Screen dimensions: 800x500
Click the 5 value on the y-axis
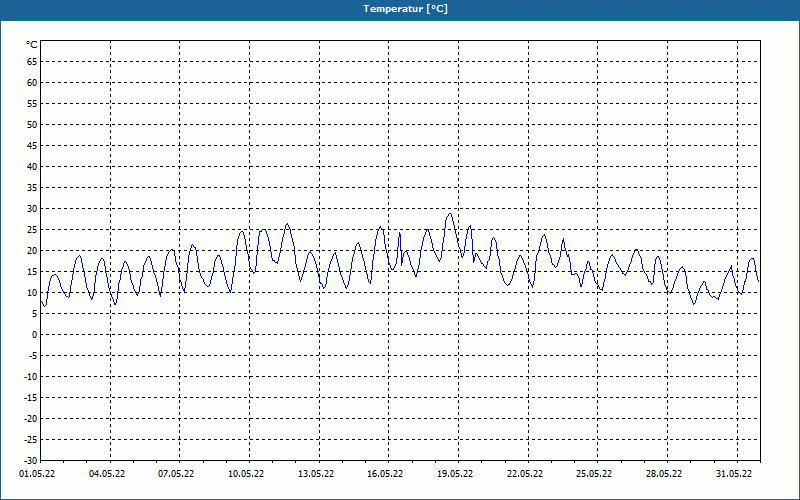tap(35, 314)
